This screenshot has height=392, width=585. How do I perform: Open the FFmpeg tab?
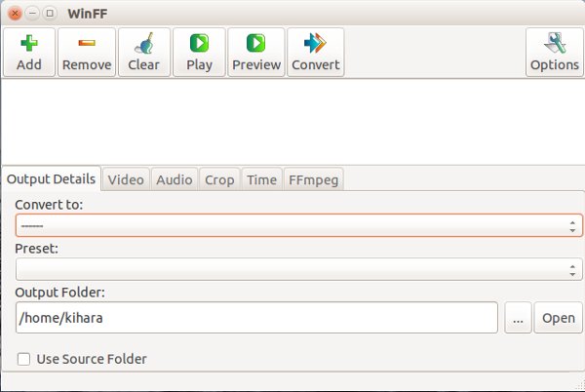click(x=313, y=179)
